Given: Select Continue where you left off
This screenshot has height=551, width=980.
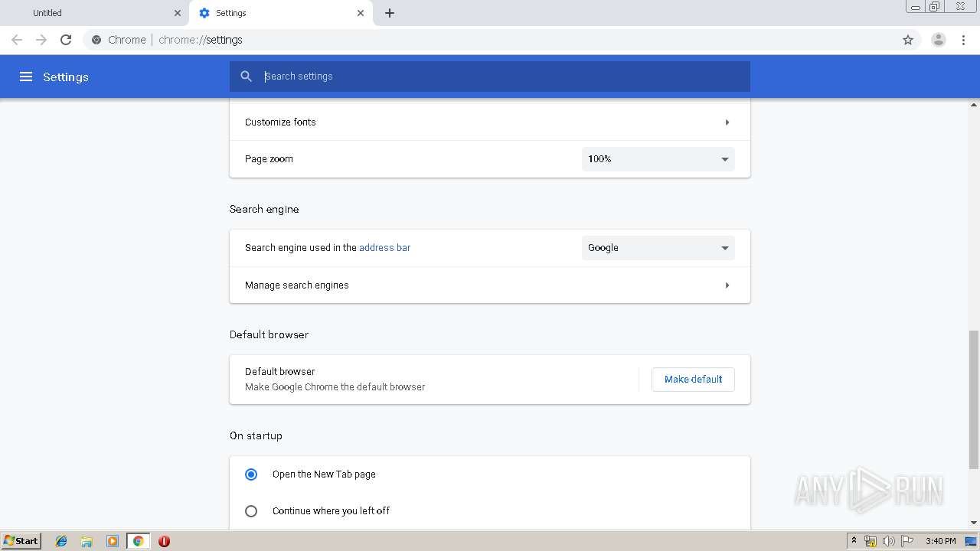Looking at the screenshot, I should coord(251,511).
